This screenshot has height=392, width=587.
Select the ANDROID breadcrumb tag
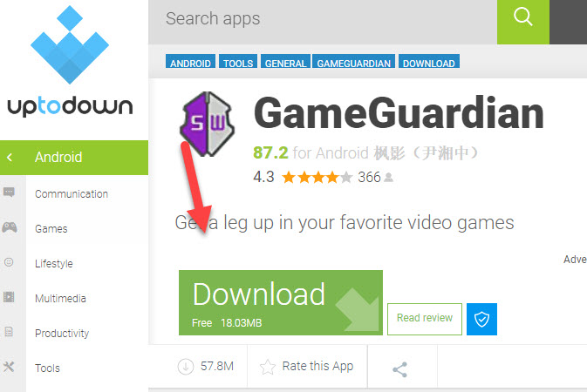click(x=190, y=62)
